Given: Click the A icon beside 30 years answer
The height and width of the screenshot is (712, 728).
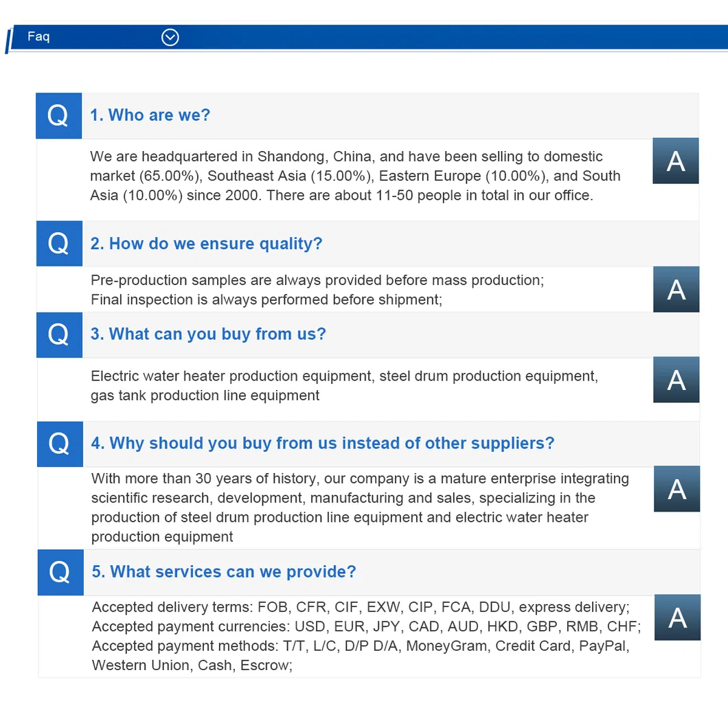Looking at the screenshot, I should tap(676, 489).
